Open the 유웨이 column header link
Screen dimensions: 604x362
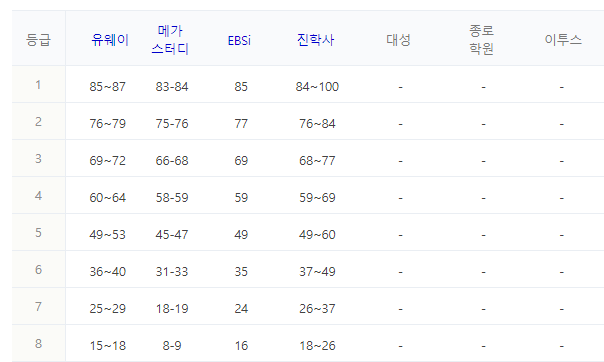pyautogui.click(x=110, y=40)
